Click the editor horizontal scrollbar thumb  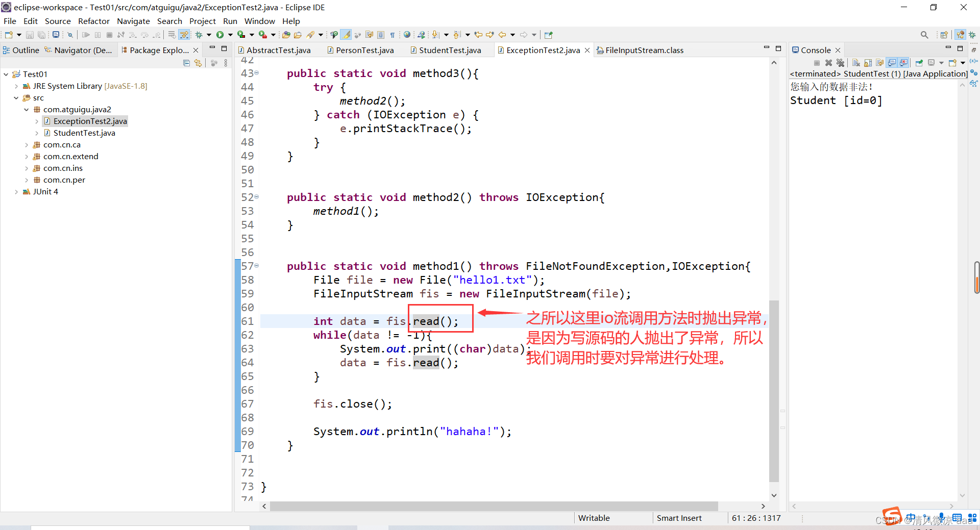(494, 506)
